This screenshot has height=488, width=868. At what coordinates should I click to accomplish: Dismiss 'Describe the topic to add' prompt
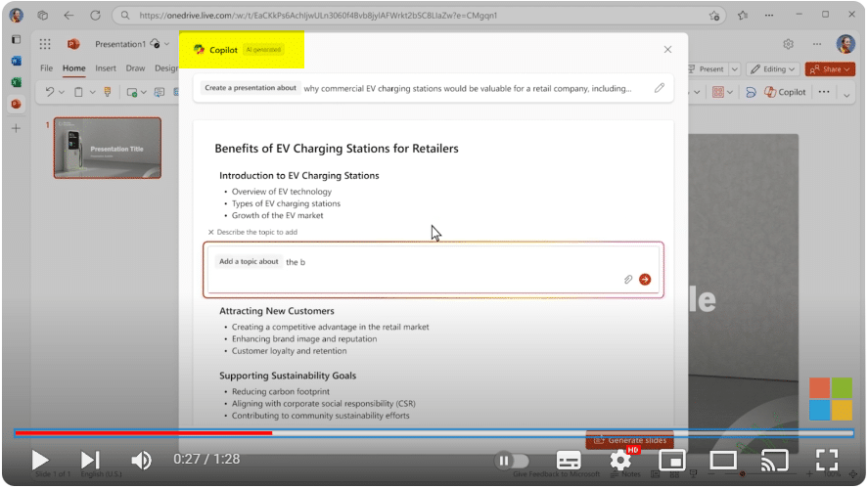click(211, 233)
